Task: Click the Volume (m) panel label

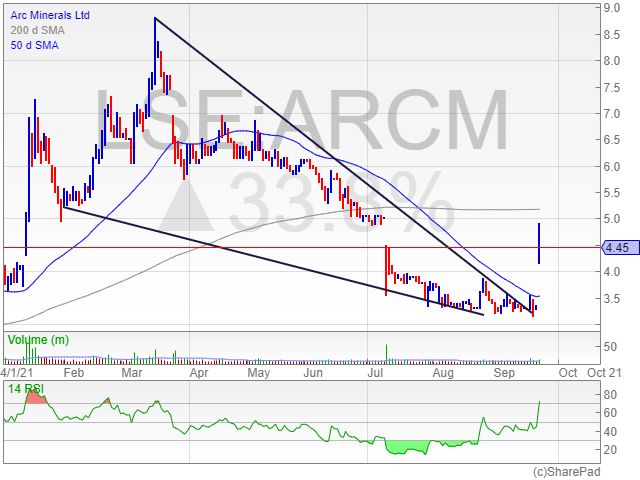Action: [x=38, y=340]
